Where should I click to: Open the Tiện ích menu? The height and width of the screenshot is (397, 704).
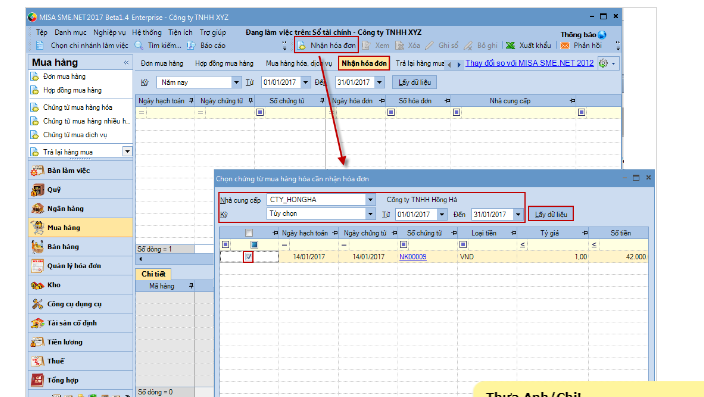[x=180, y=32]
